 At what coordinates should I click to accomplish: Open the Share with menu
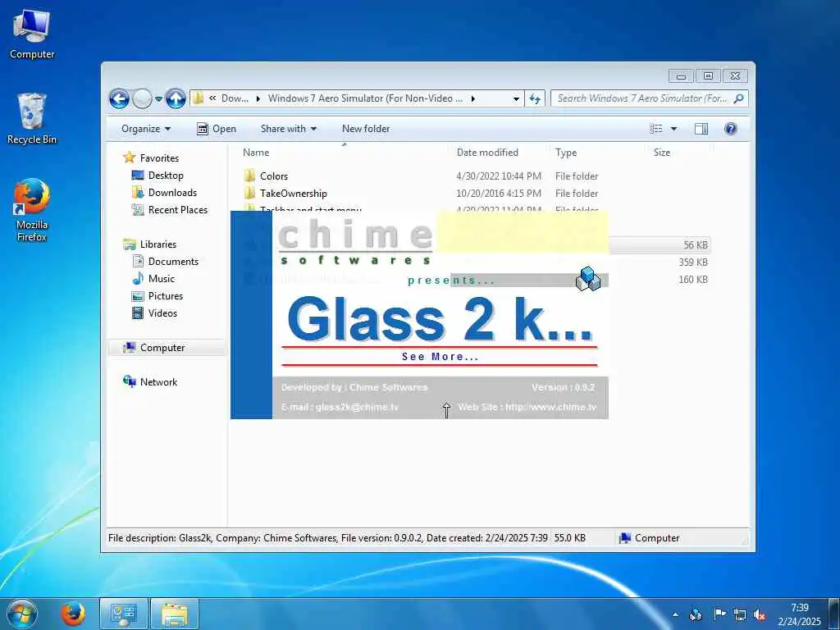(x=289, y=129)
